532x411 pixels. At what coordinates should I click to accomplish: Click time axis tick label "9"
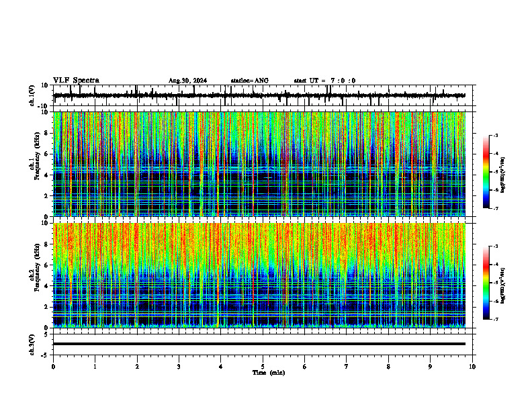pos(430,367)
